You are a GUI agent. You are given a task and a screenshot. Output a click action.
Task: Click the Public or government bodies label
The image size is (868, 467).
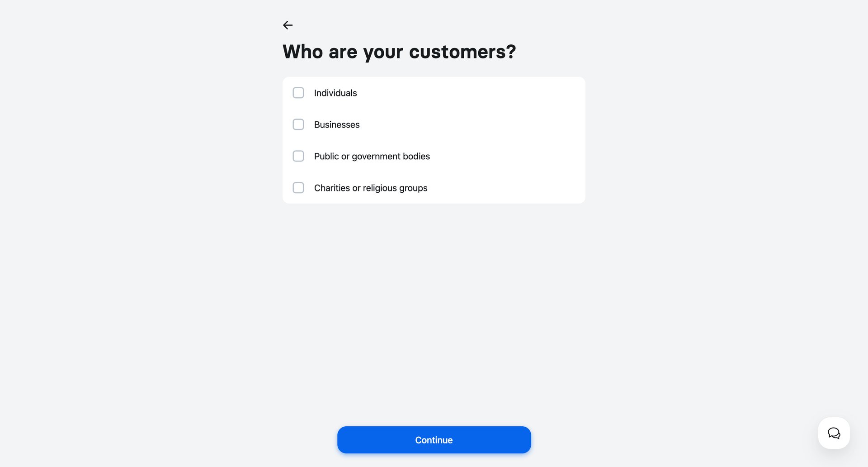(x=372, y=156)
